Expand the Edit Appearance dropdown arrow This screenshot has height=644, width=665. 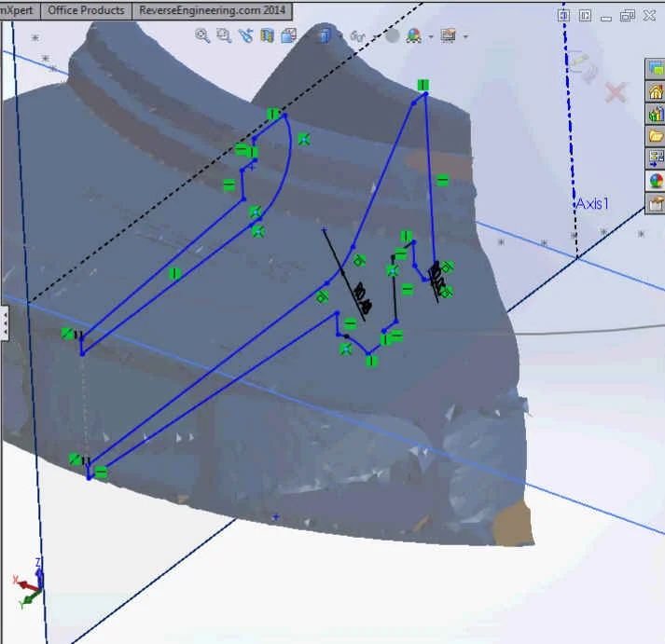tap(430, 36)
